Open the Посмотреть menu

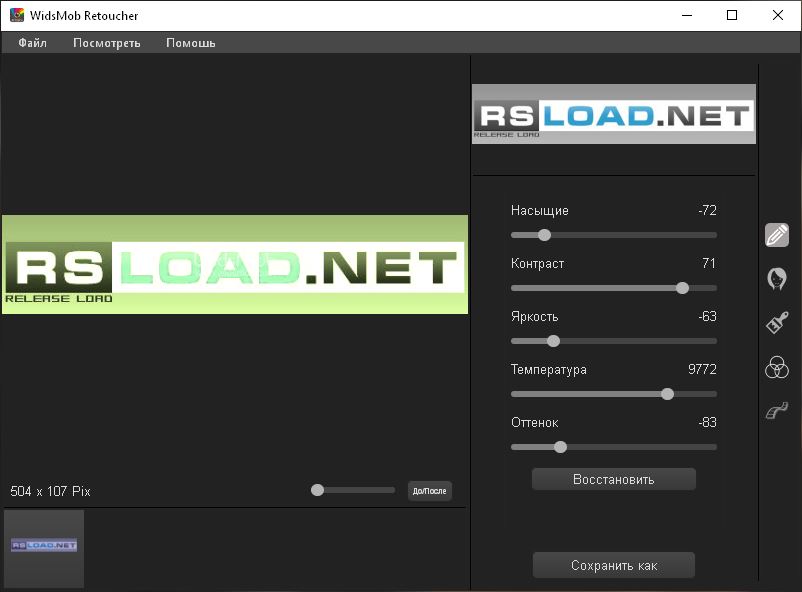[107, 43]
